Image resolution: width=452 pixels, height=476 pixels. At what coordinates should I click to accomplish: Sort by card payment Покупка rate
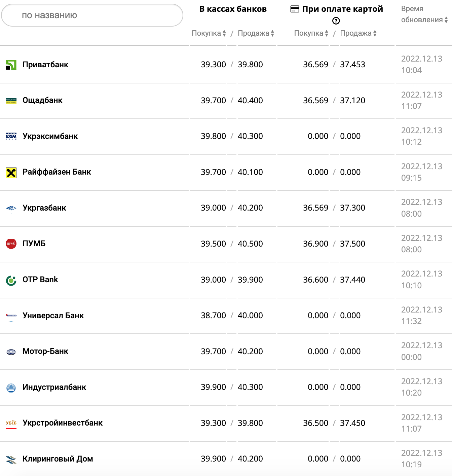(x=311, y=33)
